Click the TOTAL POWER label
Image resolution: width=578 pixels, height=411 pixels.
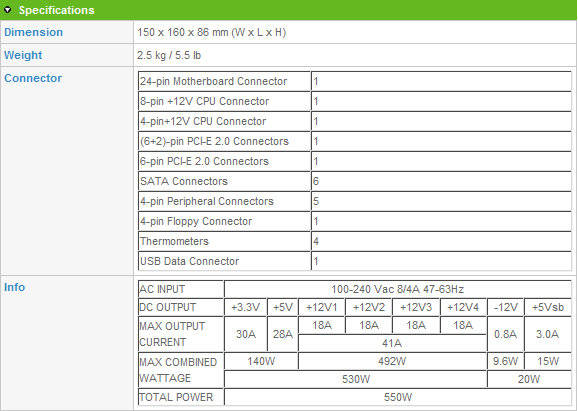pyautogui.click(x=176, y=397)
